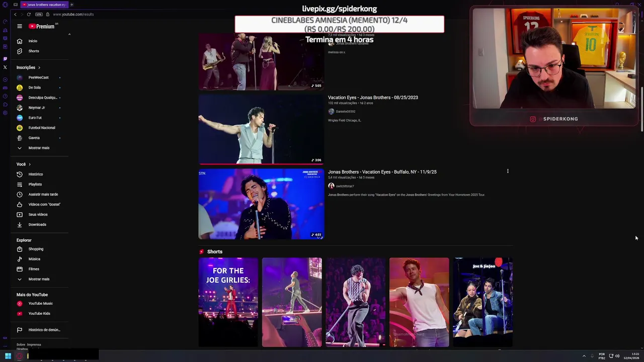The width and height of the screenshot is (644, 362).
Task: Collapse the sidebar scroll-up caret near Premium logo
Action: point(69,34)
